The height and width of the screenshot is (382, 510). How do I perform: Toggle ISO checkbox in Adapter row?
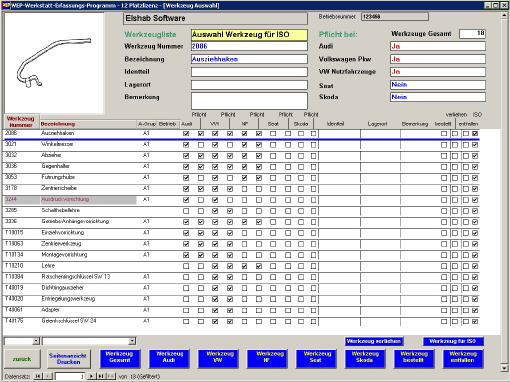pos(475,310)
